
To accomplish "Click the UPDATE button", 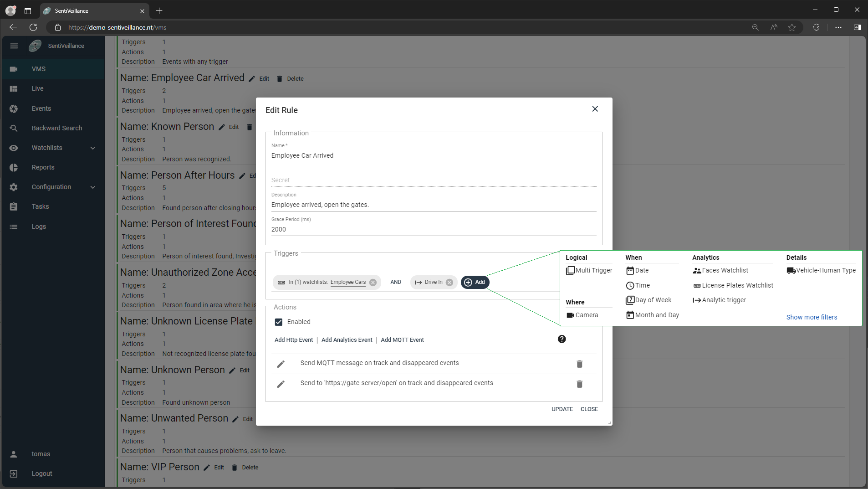I will 562,409.
